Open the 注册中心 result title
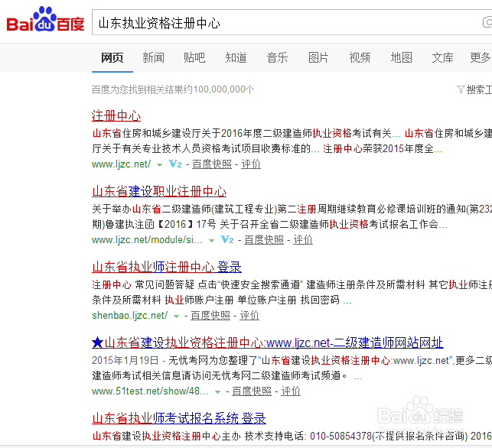This screenshot has height=448, width=492. (116, 115)
